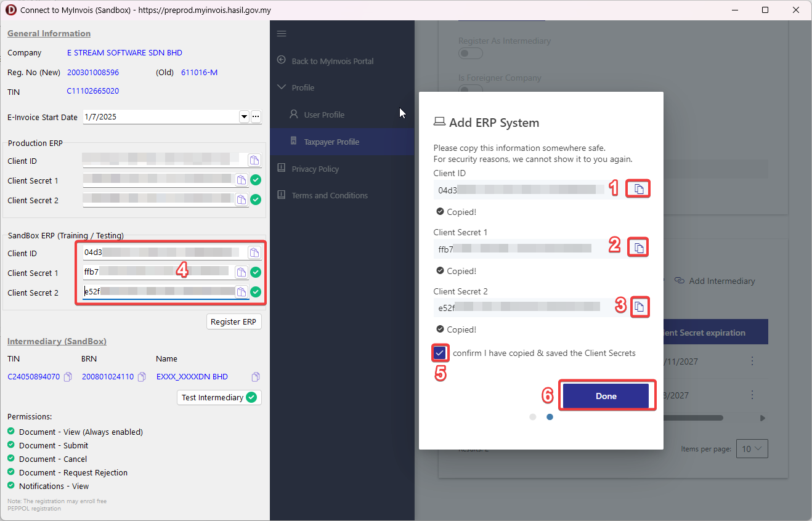
Task: Click the Production ERP Client ID input
Action: click(164, 160)
